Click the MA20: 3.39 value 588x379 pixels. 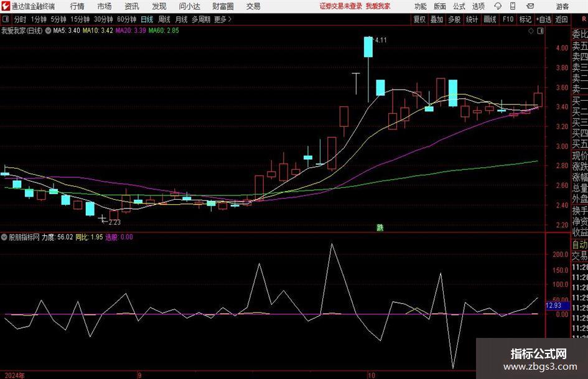(131, 30)
